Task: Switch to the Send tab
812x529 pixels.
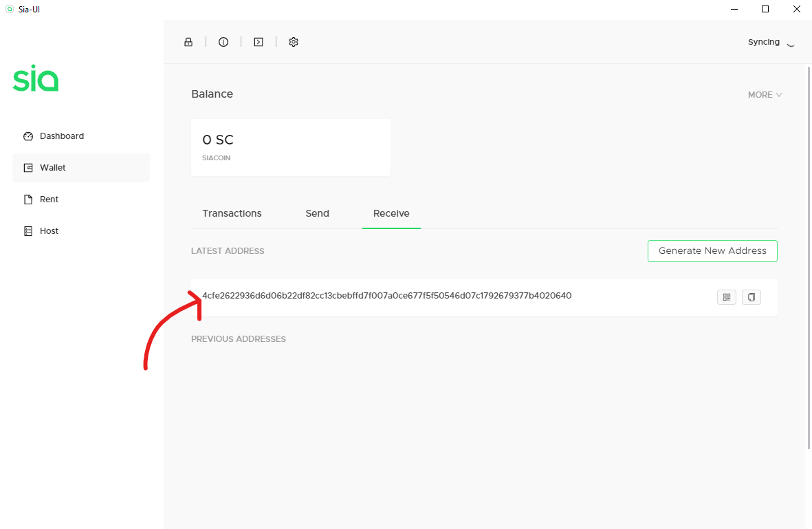Action: click(x=318, y=213)
